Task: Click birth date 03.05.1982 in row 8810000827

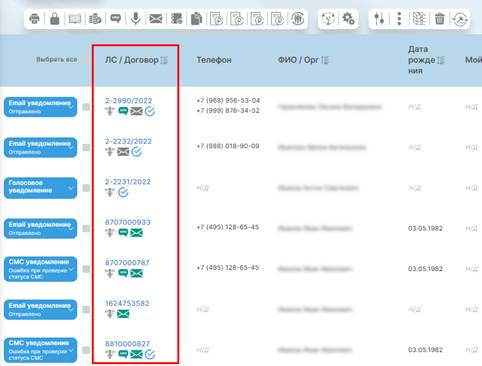Action: (425, 350)
